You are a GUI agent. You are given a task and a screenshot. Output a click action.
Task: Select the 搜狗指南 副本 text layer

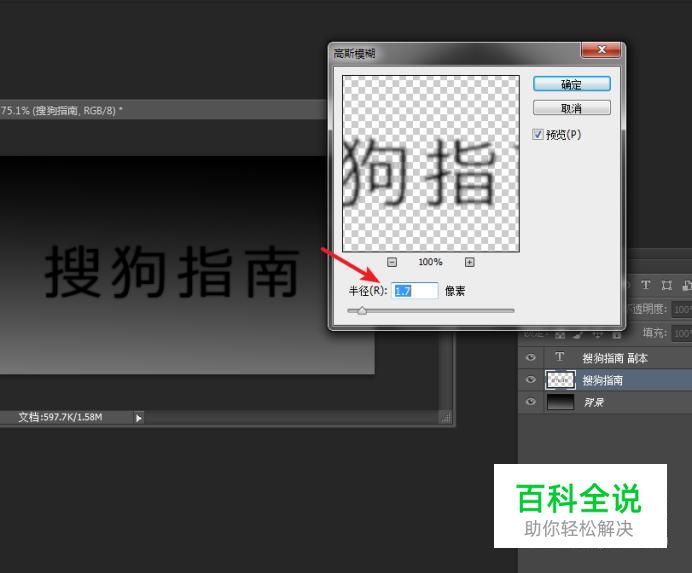615,358
